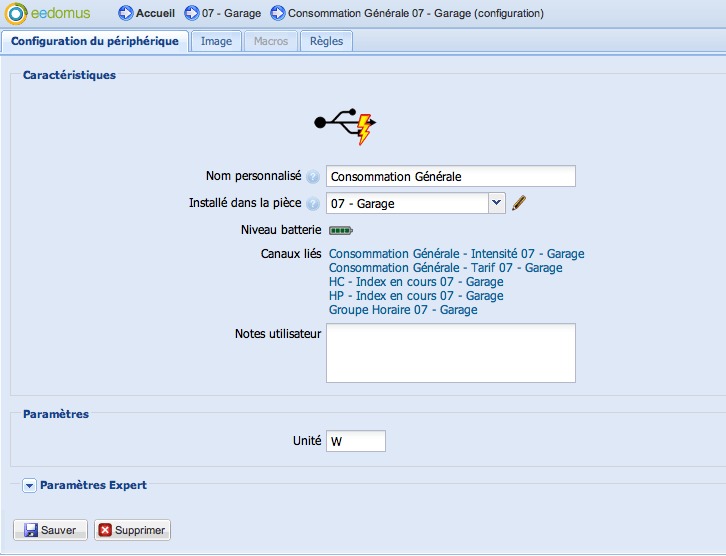Go to 07 - Garage breadcrumb link
This screenshot has width=726, height=556.
click(x=232, y=13)
